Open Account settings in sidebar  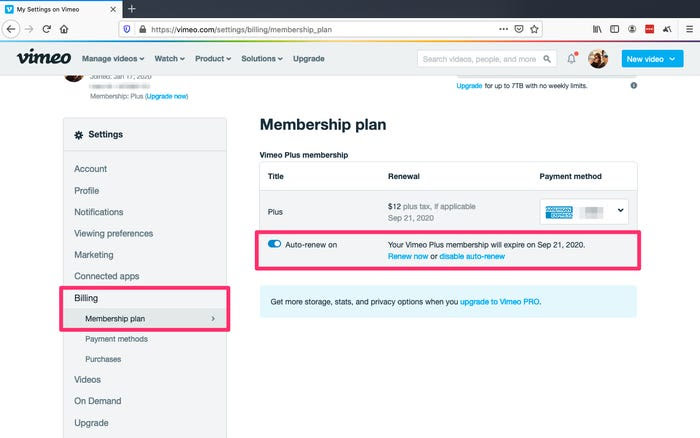pos(91,169)
